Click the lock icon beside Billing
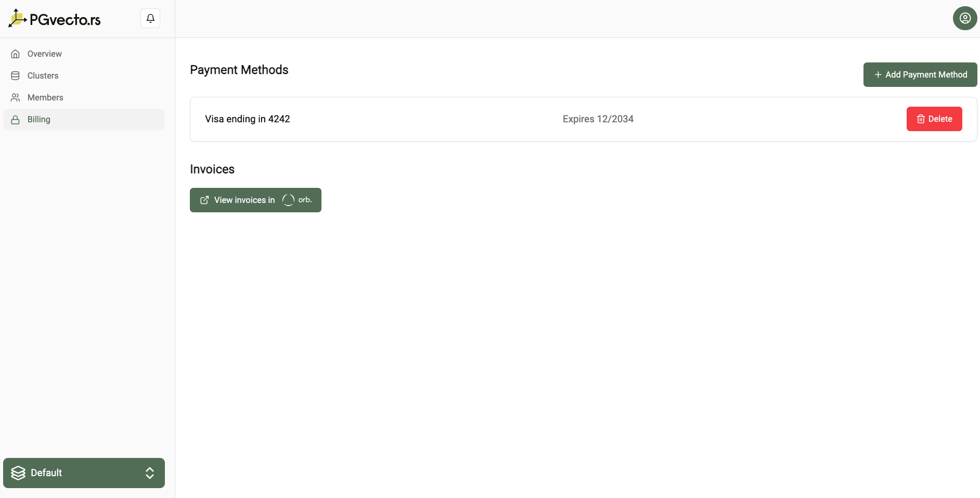Image resolution: width=980 pixels, height=498 pixels. 16,120
